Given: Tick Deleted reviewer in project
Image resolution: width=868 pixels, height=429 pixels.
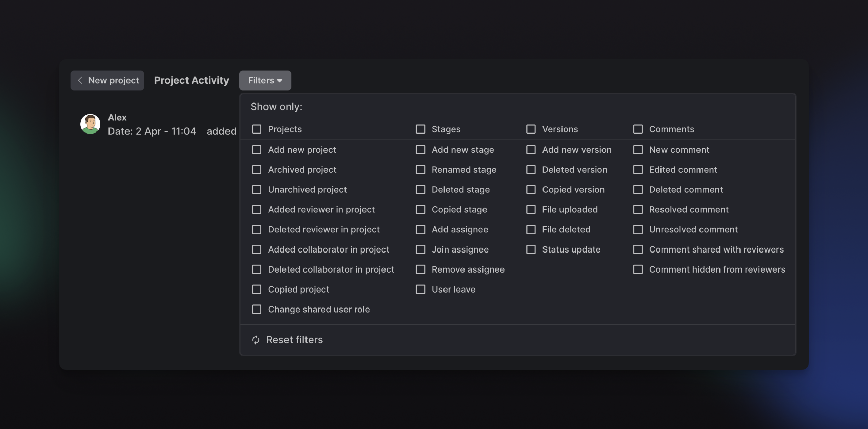Looking at the screenshot, I should (x=257, y=230).
